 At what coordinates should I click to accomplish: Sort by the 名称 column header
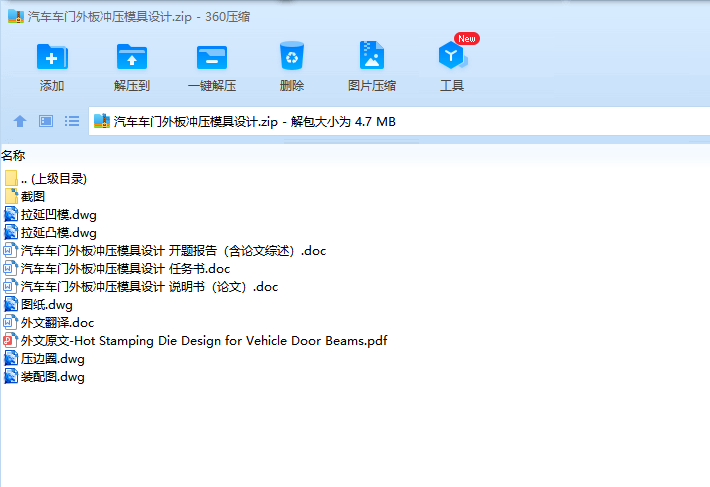point(13,156)
